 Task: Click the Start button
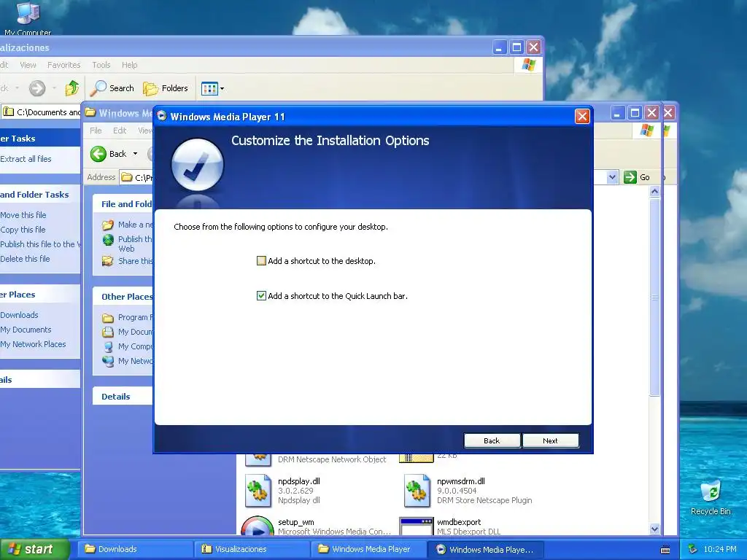pyautogui.click(x=34, y=549)
